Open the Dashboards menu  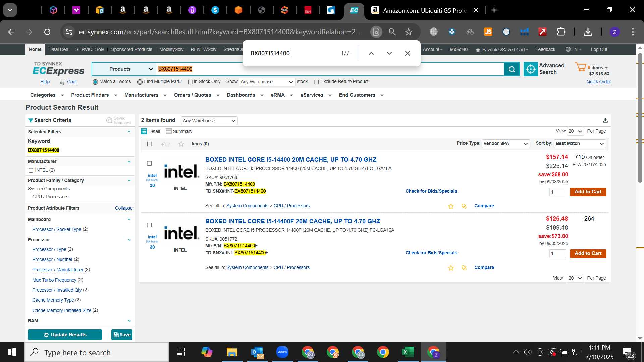[x=245, y=95]
